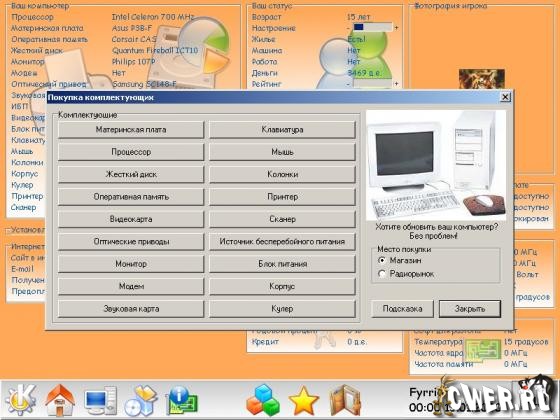Open the Жесткий диск component list
560x420 pixels.
131,174
